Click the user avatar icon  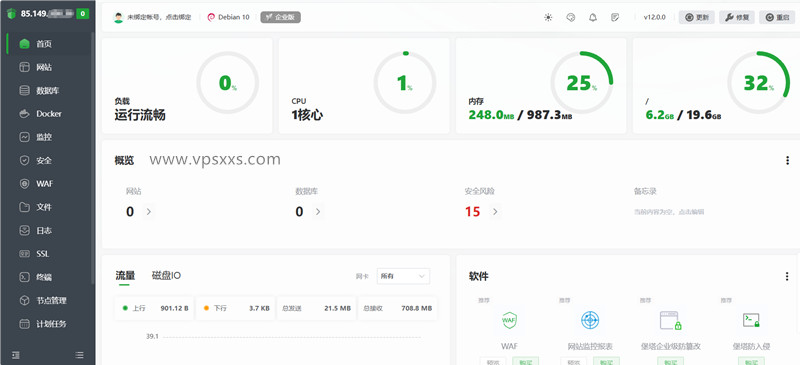(118, 17)
